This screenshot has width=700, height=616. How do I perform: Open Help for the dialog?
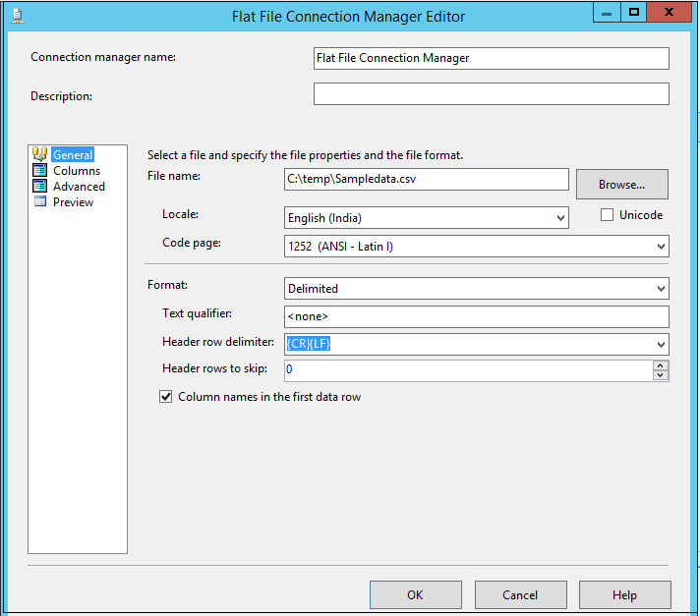[624, 594]
